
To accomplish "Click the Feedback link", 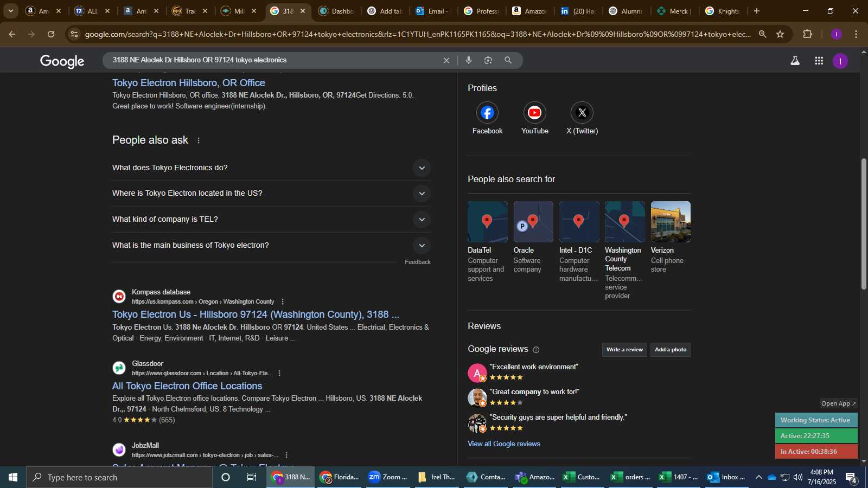I will click(418, 262).
